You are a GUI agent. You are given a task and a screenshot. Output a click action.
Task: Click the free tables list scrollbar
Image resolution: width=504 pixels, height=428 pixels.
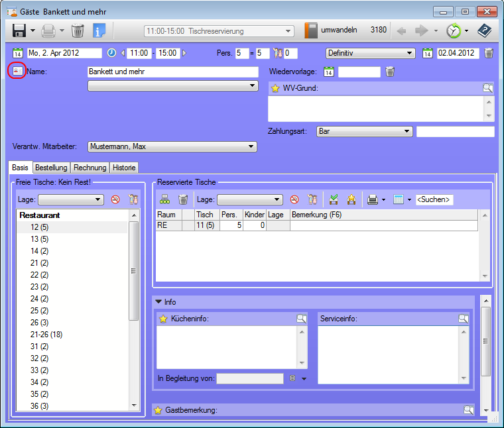[133, 272]
